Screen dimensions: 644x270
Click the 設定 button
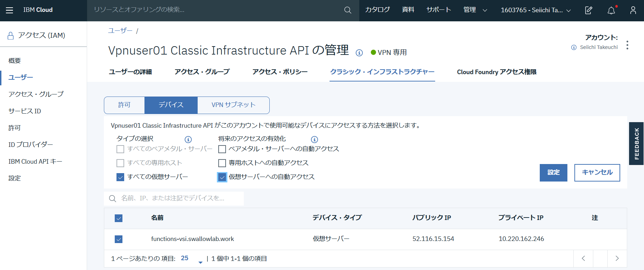point(553,173)
